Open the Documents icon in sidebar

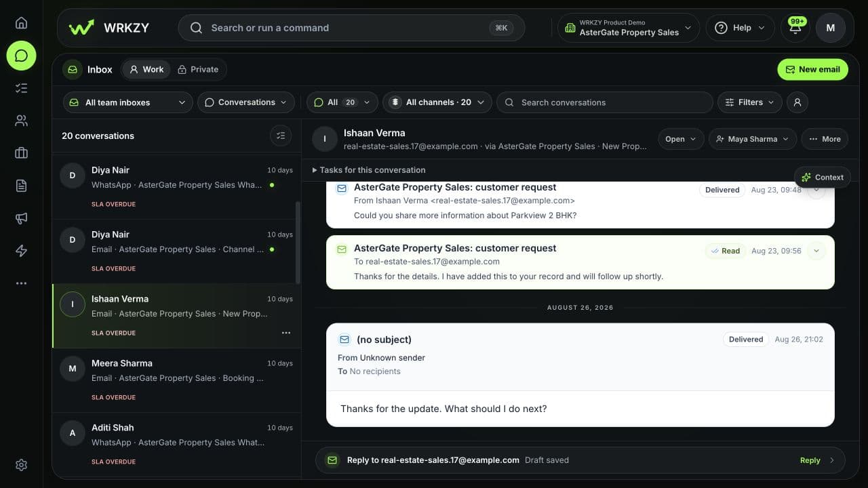click(21, 186)
